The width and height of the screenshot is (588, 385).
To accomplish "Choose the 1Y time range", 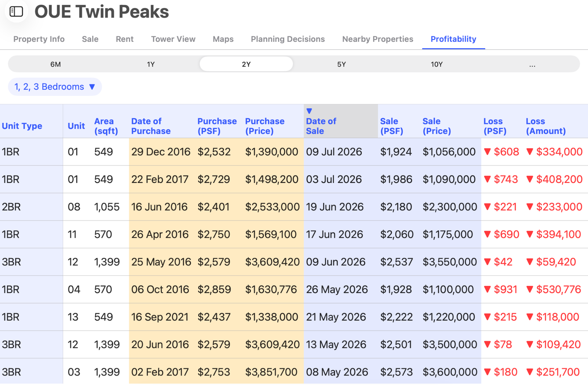I will 151,64.
